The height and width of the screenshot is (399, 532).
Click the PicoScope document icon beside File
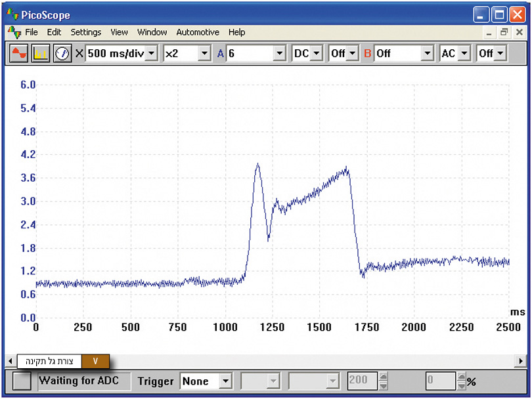[x=14, y=32]
